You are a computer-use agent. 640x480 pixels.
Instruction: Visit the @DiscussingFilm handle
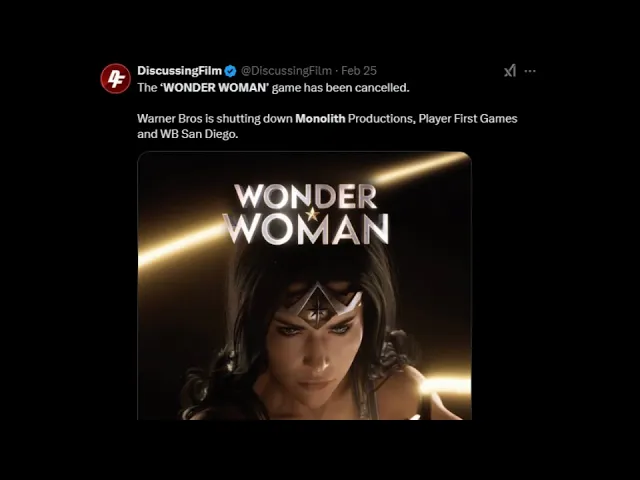[286, 71]
